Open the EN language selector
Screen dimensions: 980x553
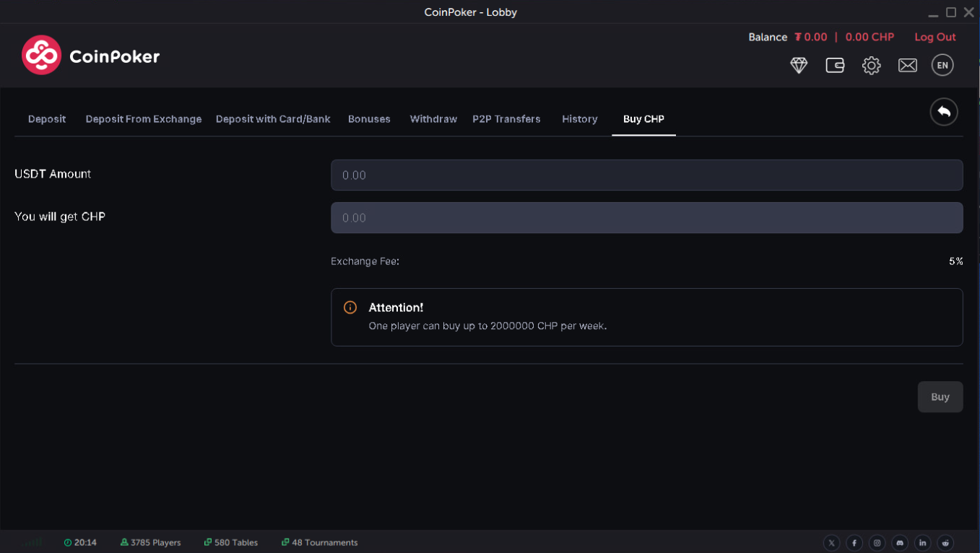point(942,65)
